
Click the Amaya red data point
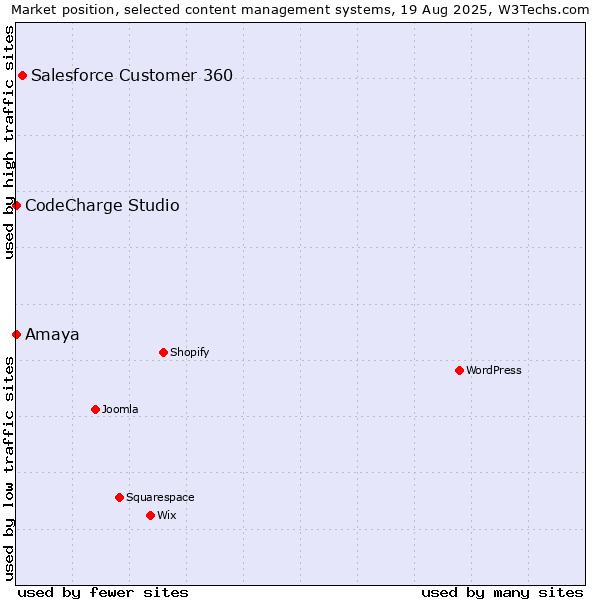[x=16, y=335]
